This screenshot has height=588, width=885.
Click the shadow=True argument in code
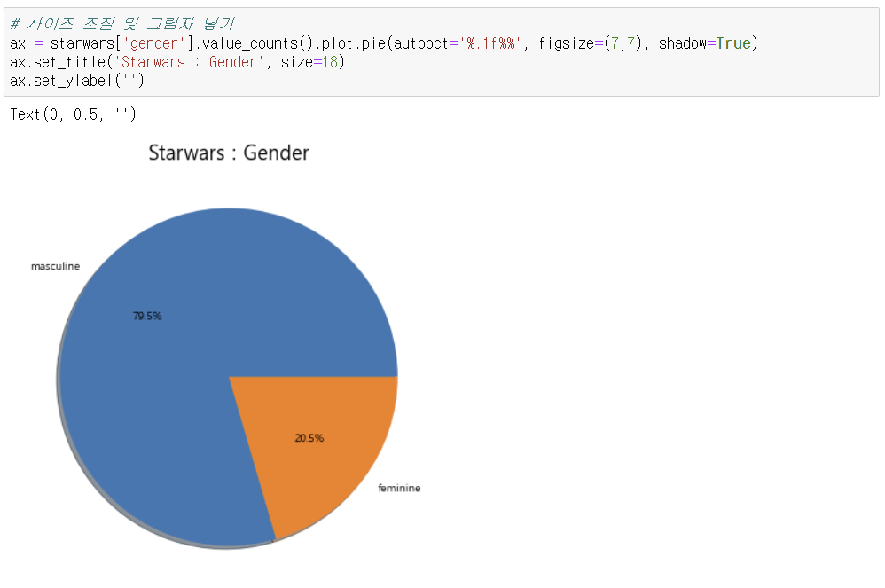click(x=705, y=43)
